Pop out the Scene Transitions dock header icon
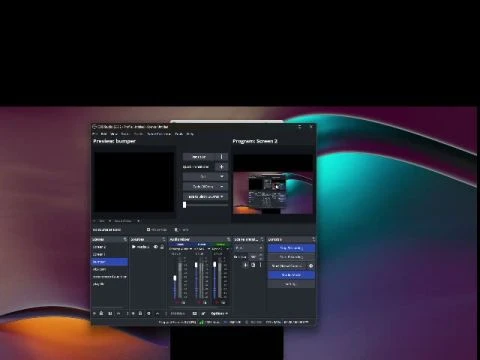 (262, 239)
